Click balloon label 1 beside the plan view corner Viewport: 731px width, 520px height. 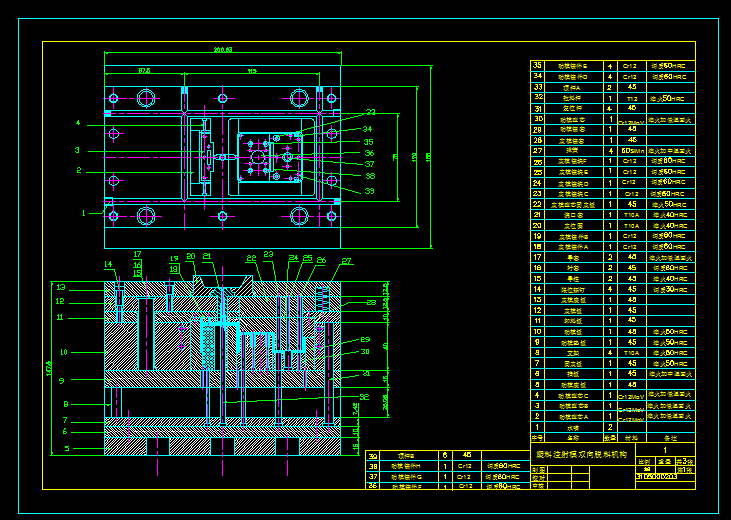84,213
